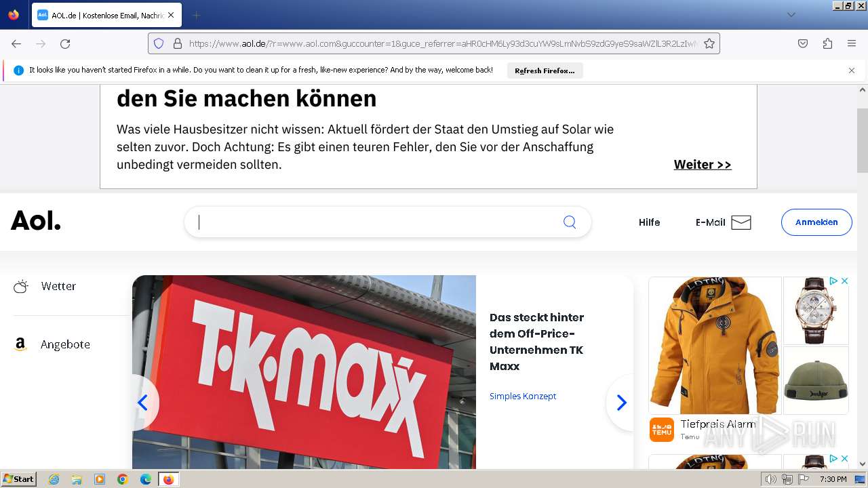Image resolution: width=868 pixels, height=488 pixels.
Task: List all tabs dropdown arrow
Action: 791,15
